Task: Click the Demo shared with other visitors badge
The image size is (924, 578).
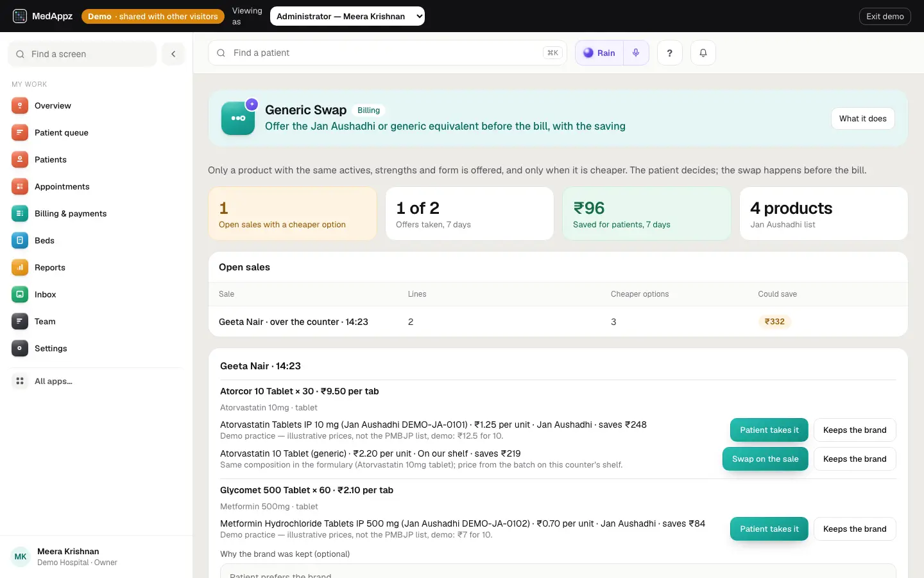Action: (153, 16)
